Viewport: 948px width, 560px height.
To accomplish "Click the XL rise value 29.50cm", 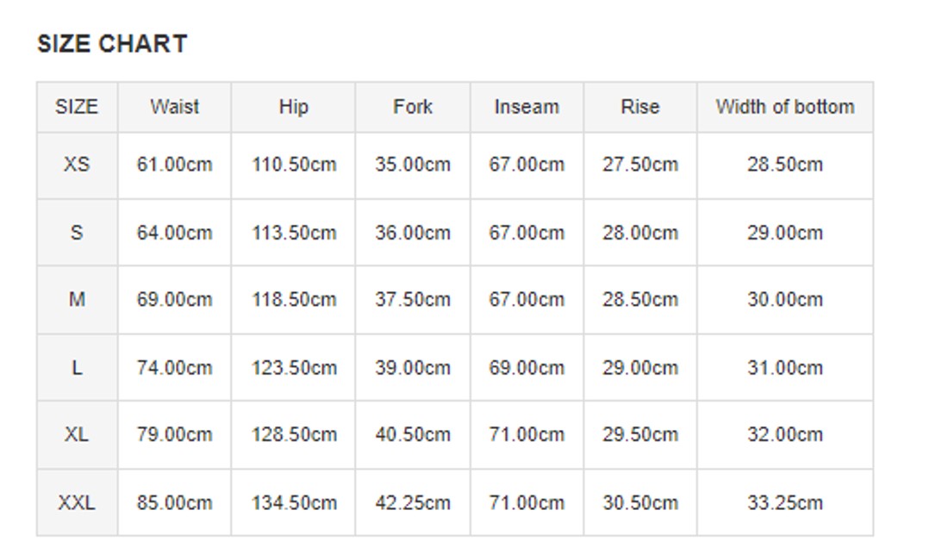I will 640,435.
